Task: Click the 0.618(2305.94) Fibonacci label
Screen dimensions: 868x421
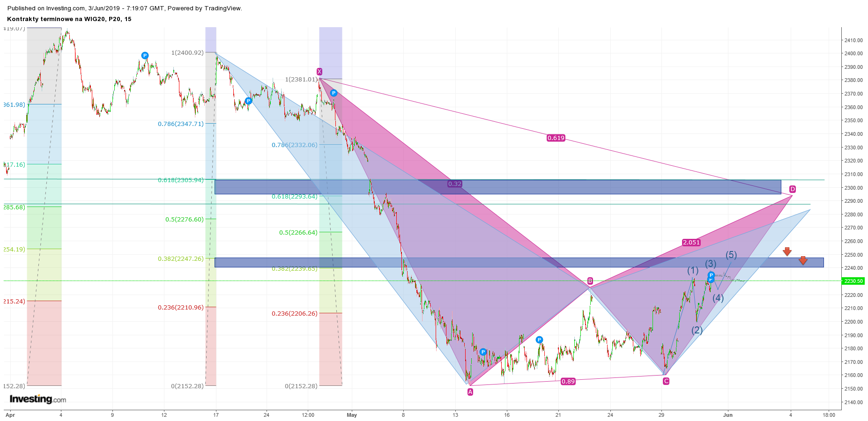Action: [x=181, y=180]
